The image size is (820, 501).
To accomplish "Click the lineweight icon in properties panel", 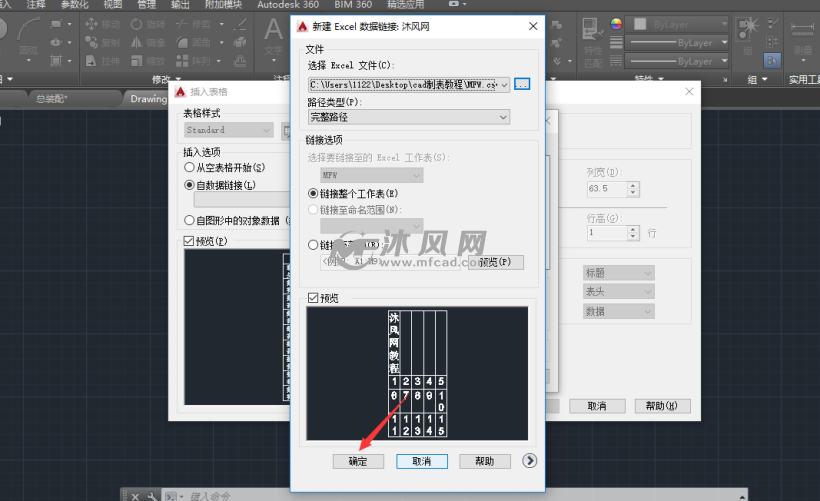I will 616,42.
